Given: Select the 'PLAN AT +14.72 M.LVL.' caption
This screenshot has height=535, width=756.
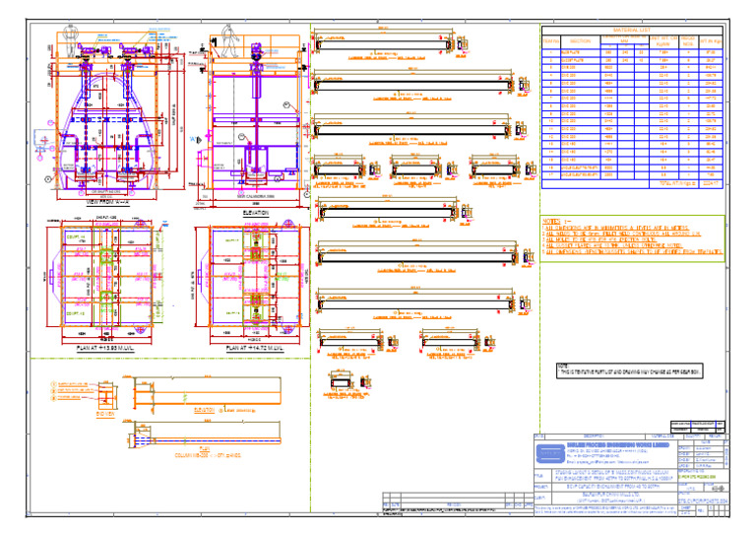Looking at the screenshot, I should tap(255, 348).
